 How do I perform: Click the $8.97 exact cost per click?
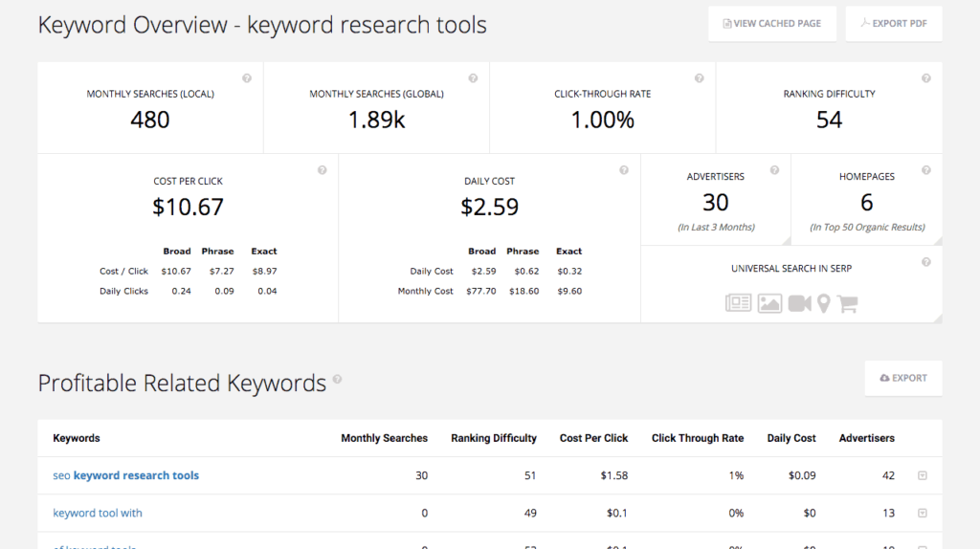click(265, 271)
